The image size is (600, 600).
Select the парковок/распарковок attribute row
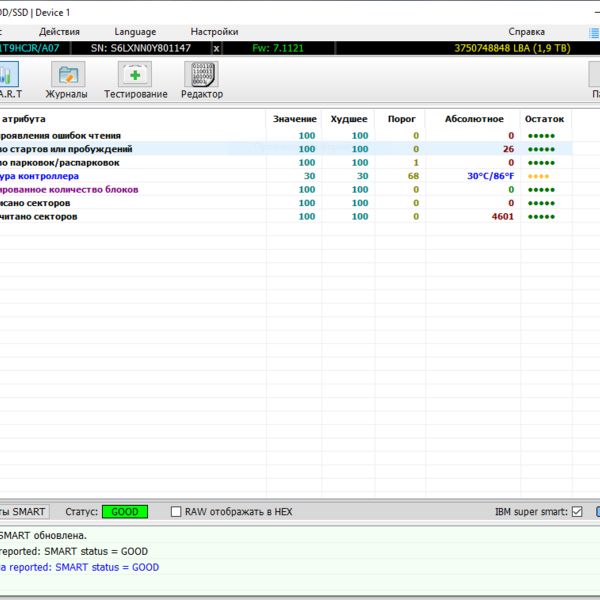pos(286,163)
